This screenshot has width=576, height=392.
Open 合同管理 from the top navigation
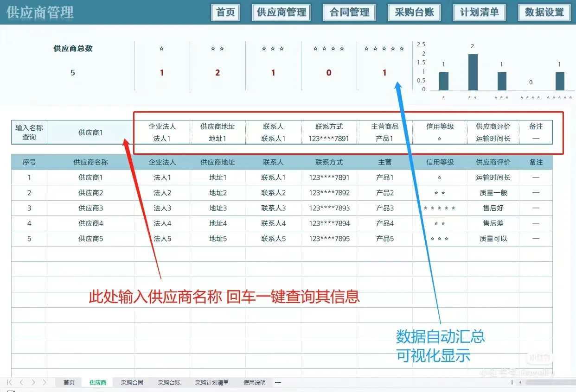(x=349, y=13)
